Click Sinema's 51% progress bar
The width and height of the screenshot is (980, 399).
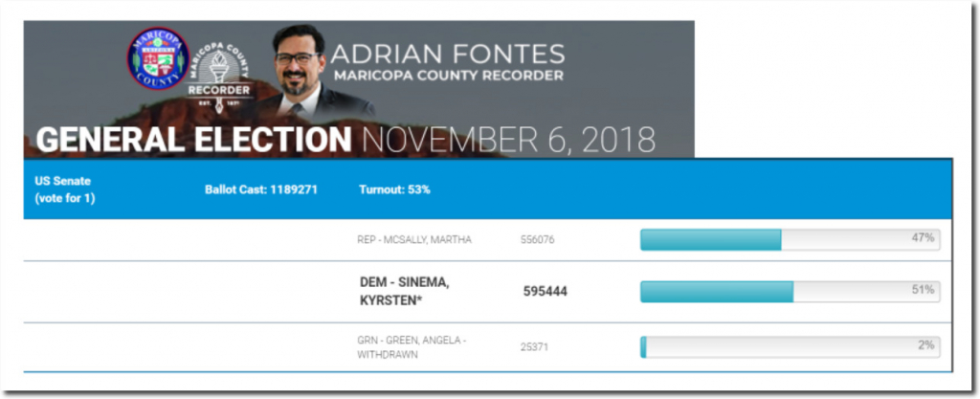pos(790,292)
